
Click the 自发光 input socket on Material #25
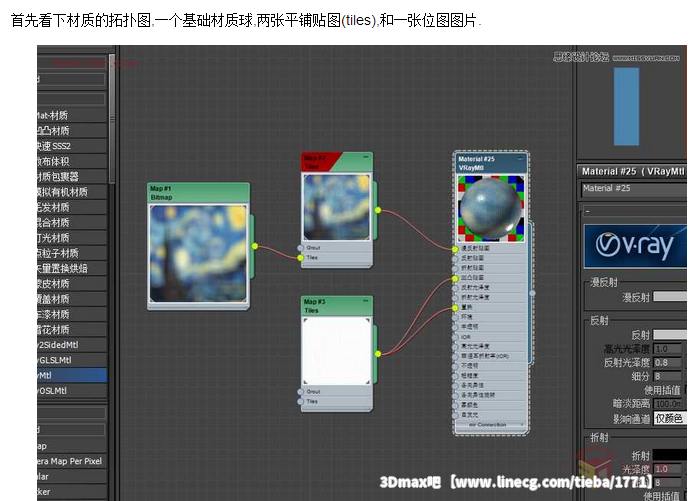point(455,415)
